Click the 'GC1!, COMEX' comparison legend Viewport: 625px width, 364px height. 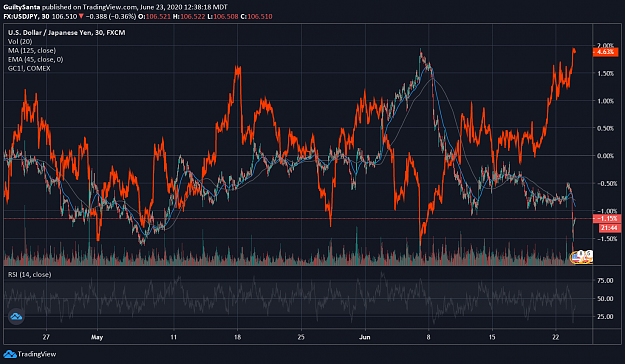(x=29, y=68)
